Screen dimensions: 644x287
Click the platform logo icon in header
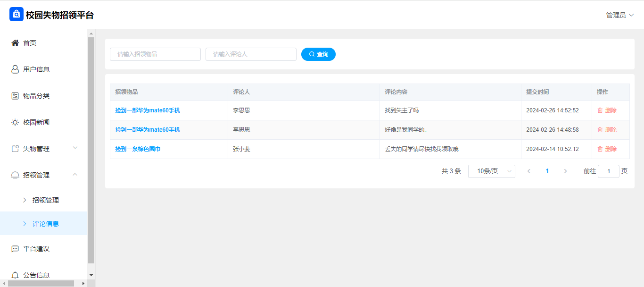pos(16,15)
